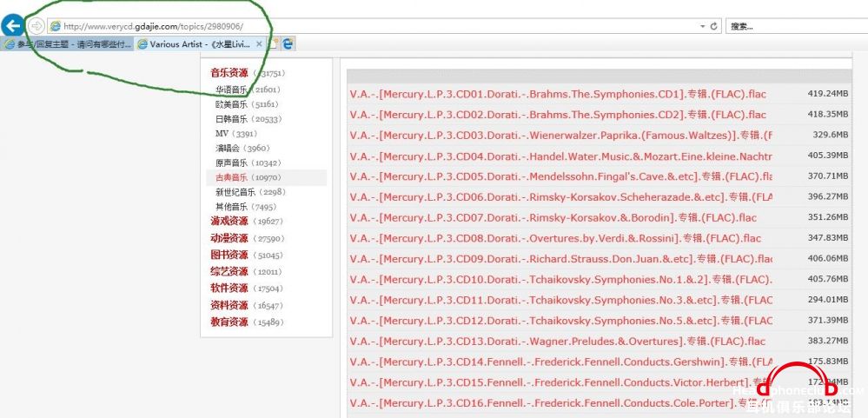The height and width of the screenshot is (418, 868).
Task: Click the 175.83MB file size
Action: pyautogui.click(x=827, y=361)
